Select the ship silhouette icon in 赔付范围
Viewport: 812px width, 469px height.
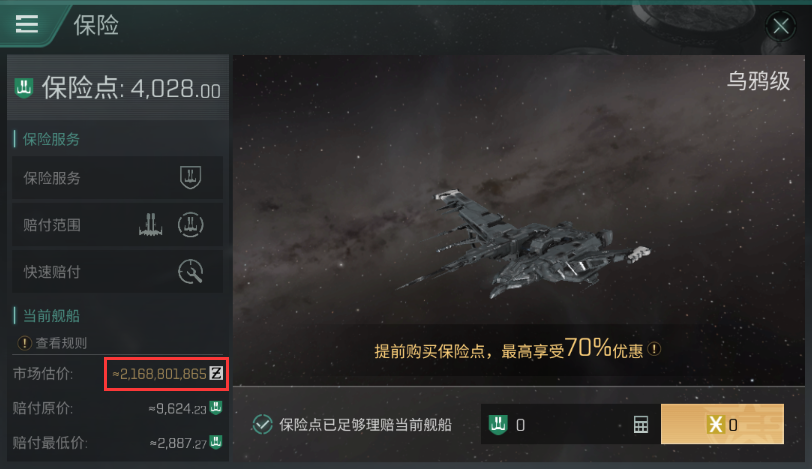pyautogui.click(x=151, y=225)
